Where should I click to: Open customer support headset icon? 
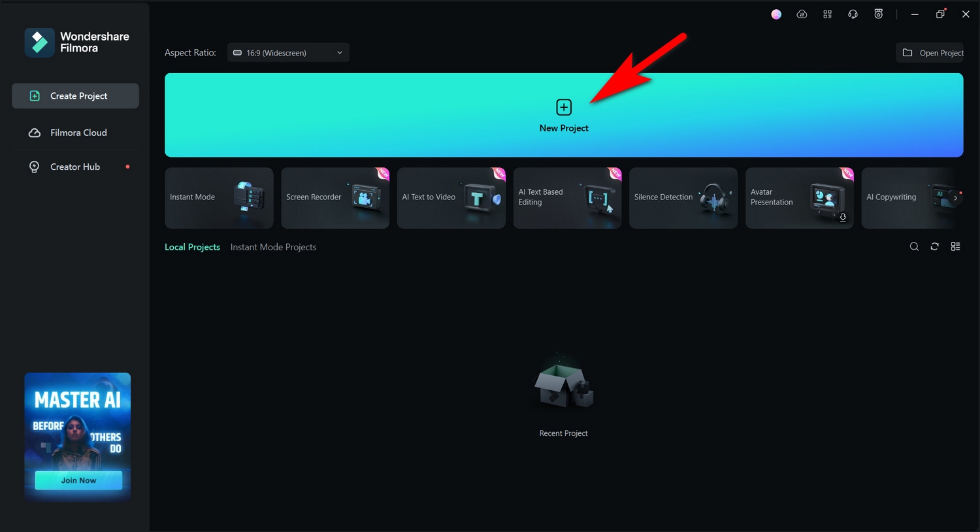tap(853, 14)
